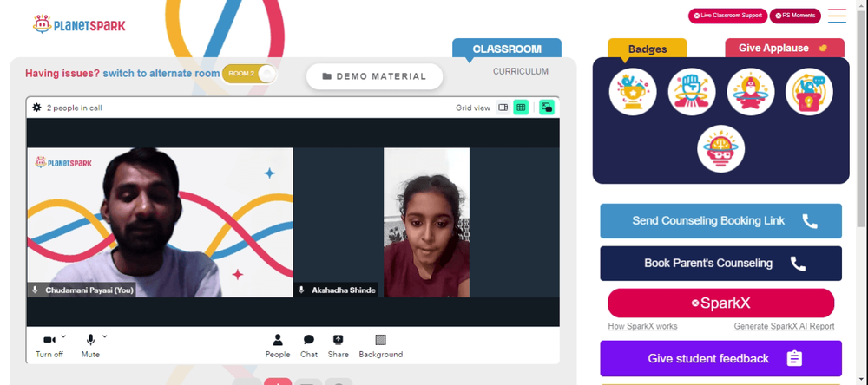
Task: Launch SparkX
Action: click(x=720, y=303)
